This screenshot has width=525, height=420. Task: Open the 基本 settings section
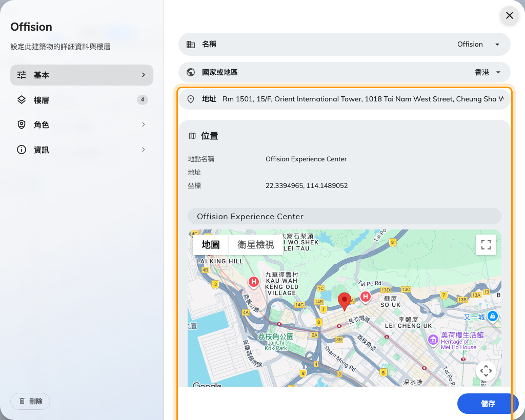click(82, 75)
